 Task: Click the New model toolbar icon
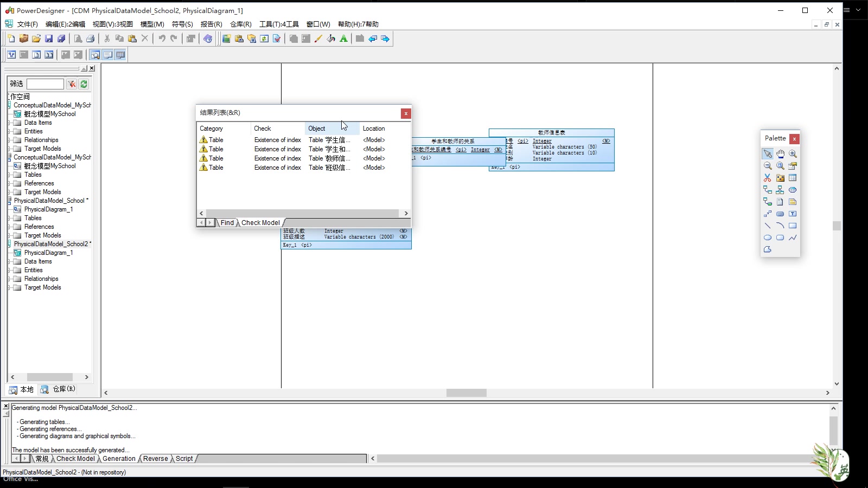pos(11,38)
